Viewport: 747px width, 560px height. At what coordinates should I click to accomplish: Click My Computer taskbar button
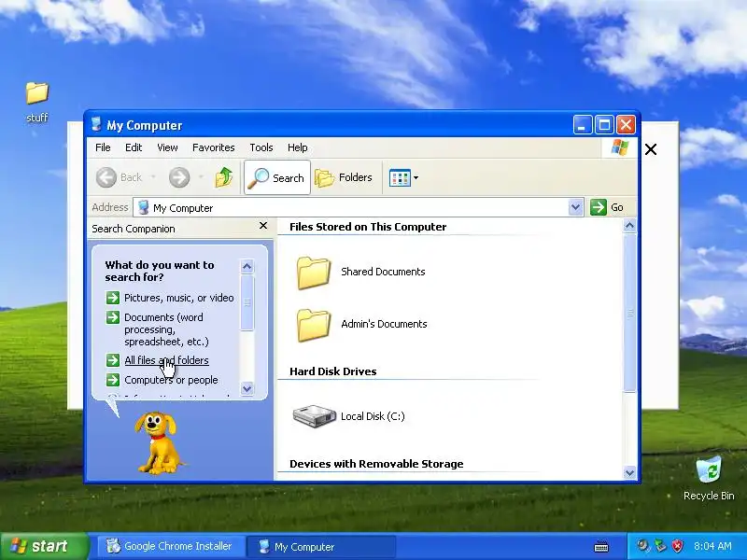tap(321, 546)
